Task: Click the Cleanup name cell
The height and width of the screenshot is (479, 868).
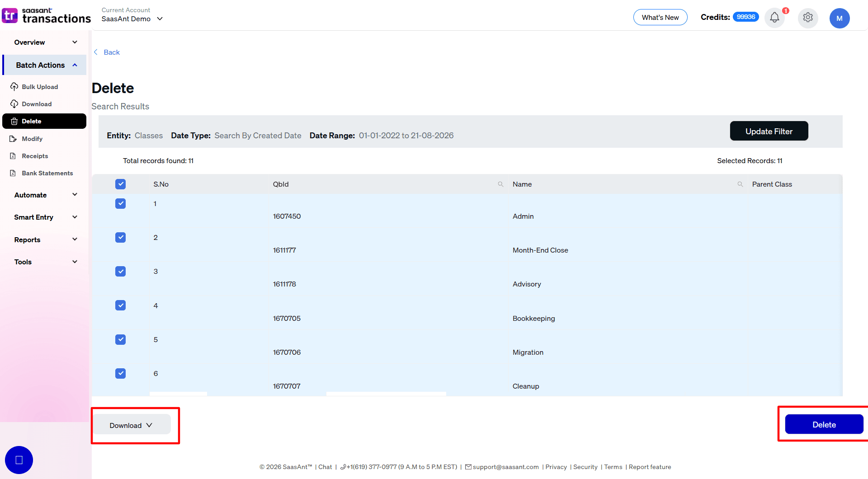Action: (x=526, y=386)
